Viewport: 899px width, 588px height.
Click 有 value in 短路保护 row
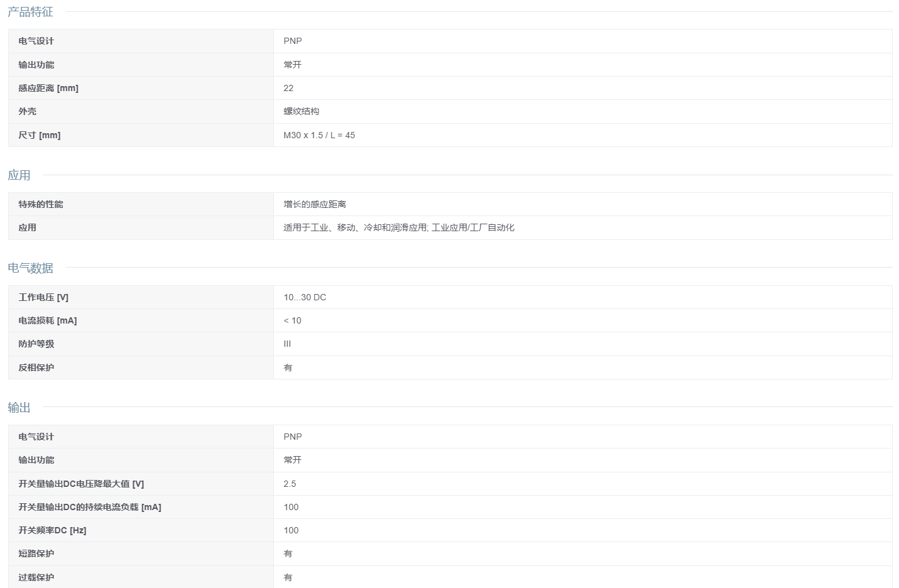click(x=288, y=553)
